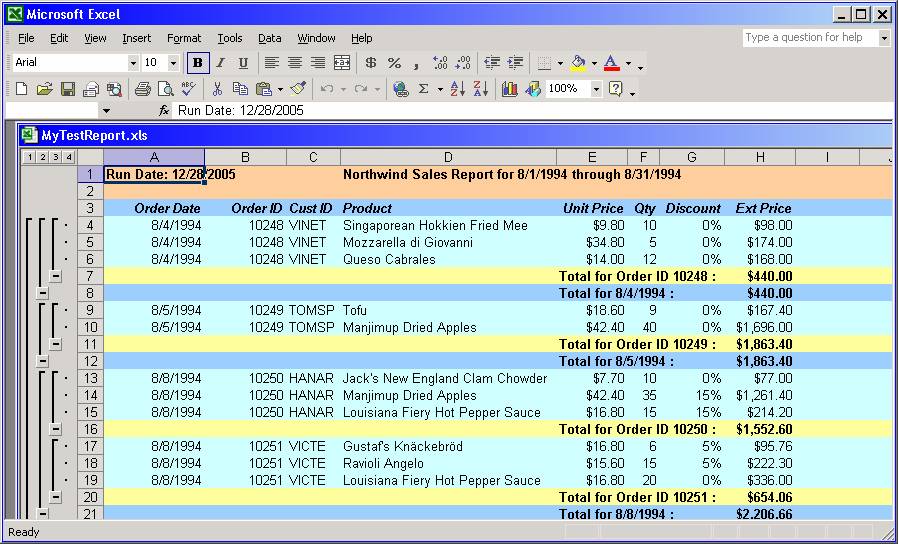The image size is (898, 544).
Task: Apply Percent Style format
Action: 394,62
